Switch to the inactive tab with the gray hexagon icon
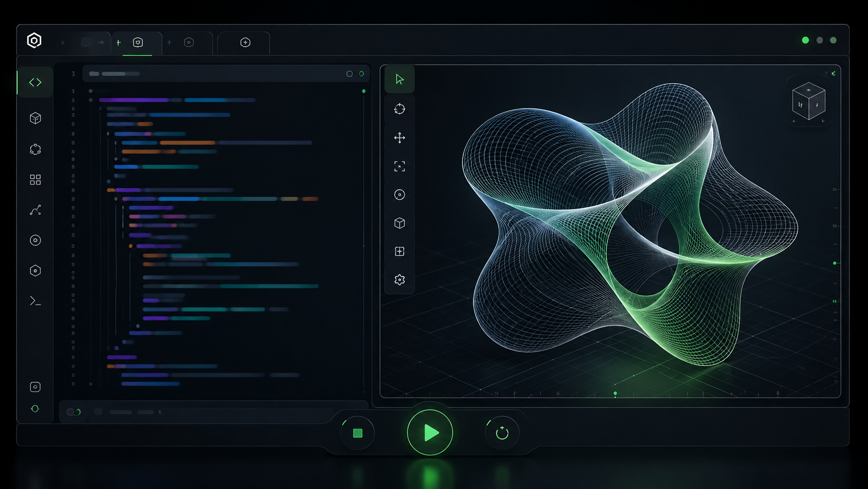This screenshot has height=489, width=868. click(x=188, y=43)
